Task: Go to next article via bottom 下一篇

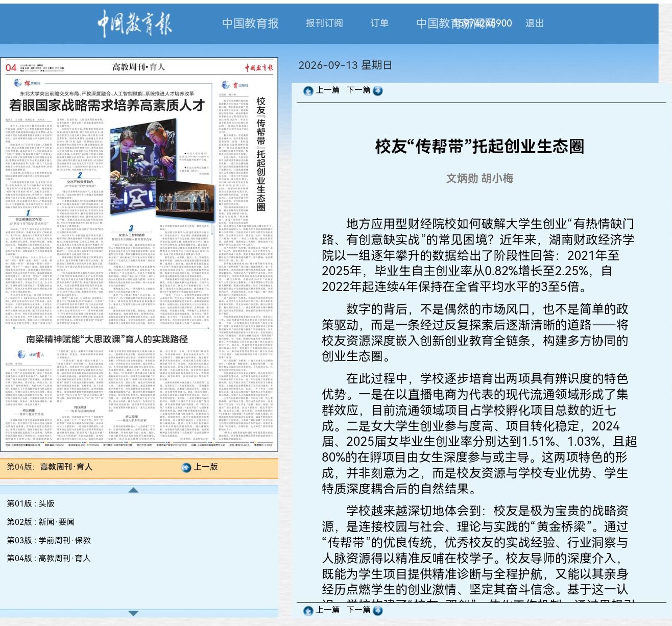Action: coord(365,610)
